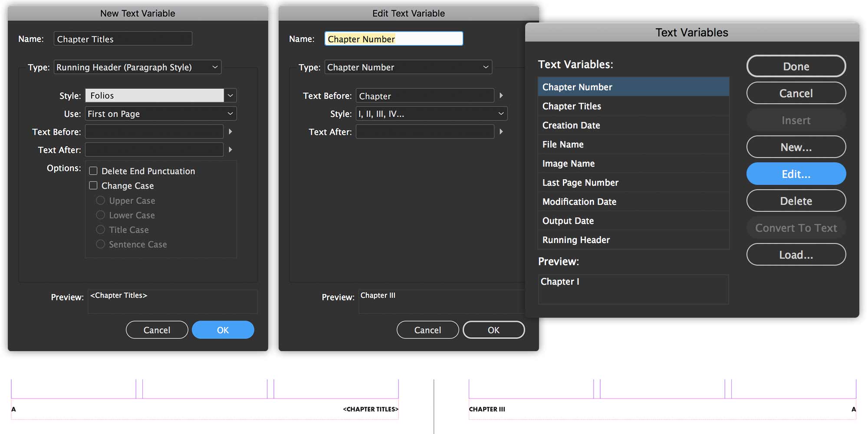
Task: Click Text After field in New Text Variable
Action: tap(154, 150)
